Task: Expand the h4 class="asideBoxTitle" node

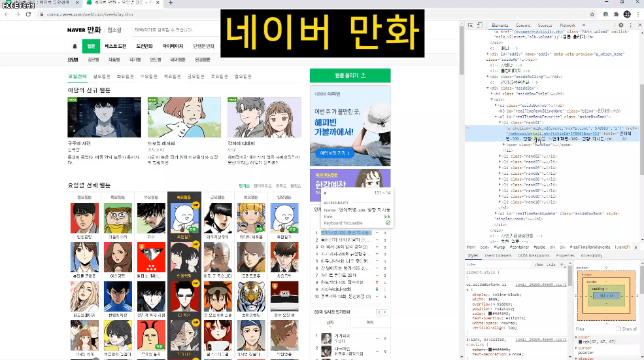Action: click(492, 94)
